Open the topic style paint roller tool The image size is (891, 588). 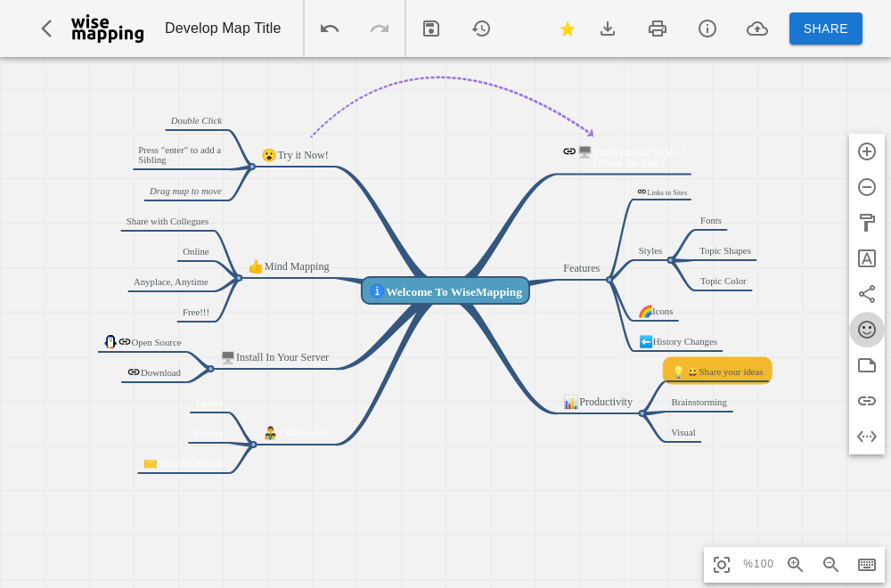click(x=867, y=223)
